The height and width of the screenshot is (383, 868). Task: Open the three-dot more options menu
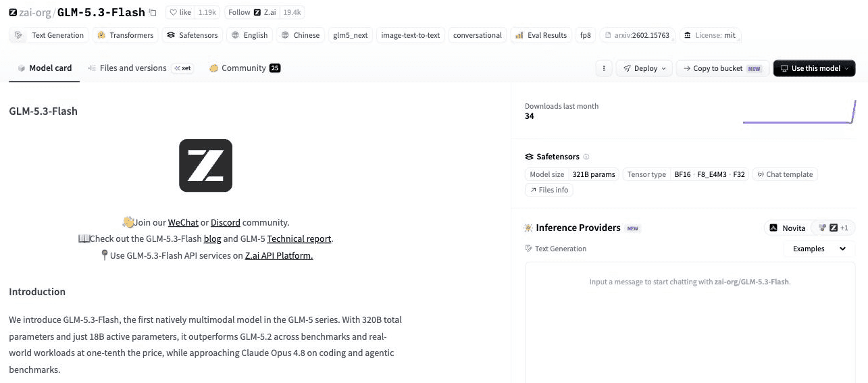[604, 68]
